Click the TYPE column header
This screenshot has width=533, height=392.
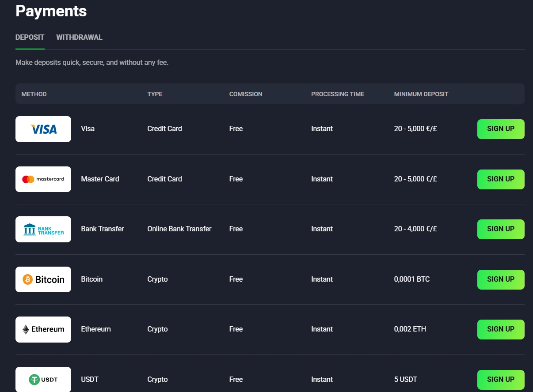tap(155, 94)
